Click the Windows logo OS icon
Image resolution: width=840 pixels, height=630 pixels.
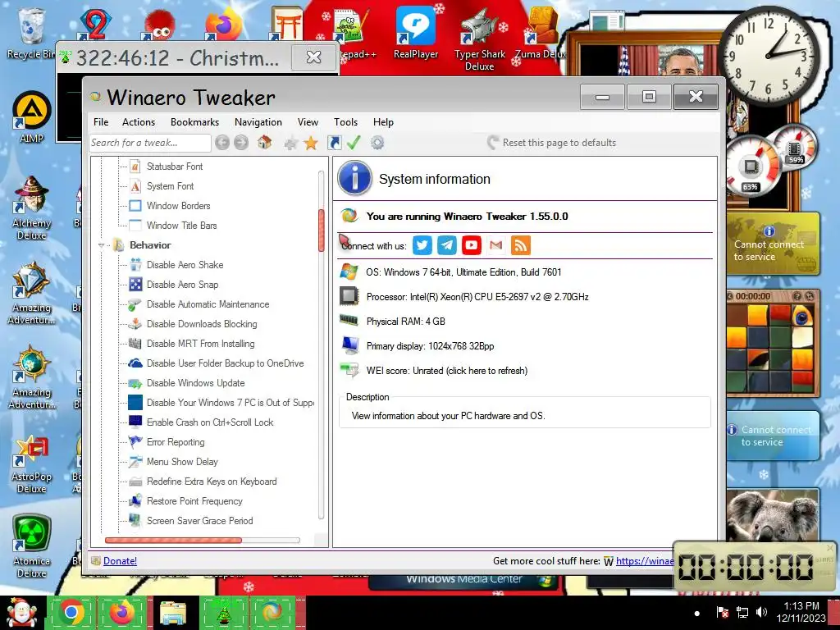(349, 272)
